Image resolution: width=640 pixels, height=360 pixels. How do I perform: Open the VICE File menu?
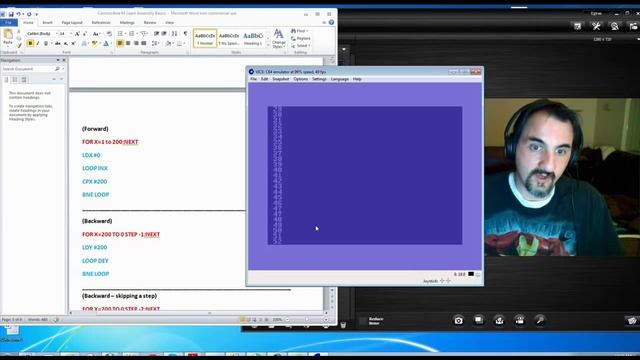[253, 79]
